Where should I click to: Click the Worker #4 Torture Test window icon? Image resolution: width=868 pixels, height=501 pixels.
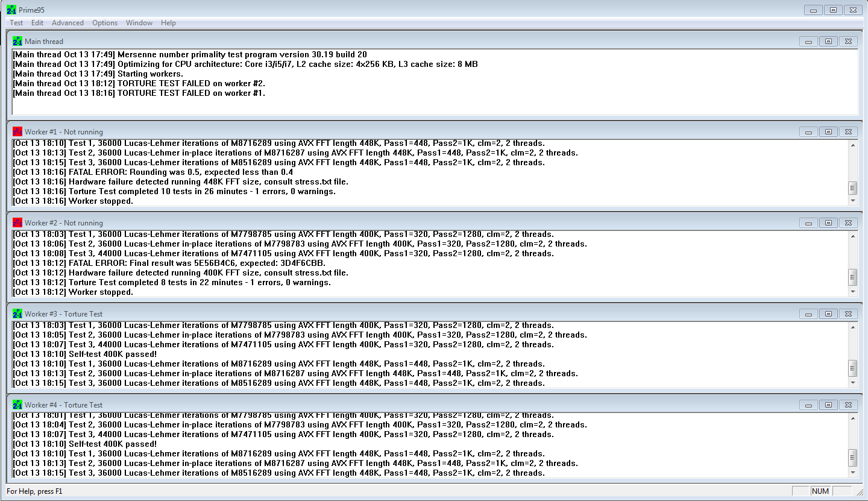pos(17,405)
